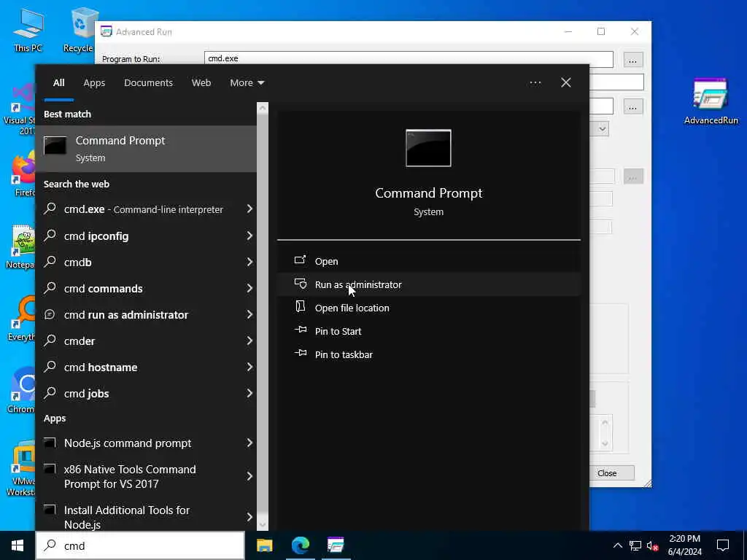This screenshot has width=747, height=560.
Task: Click the search results scrollbar up arrow
Action: [x=263, y=109]
